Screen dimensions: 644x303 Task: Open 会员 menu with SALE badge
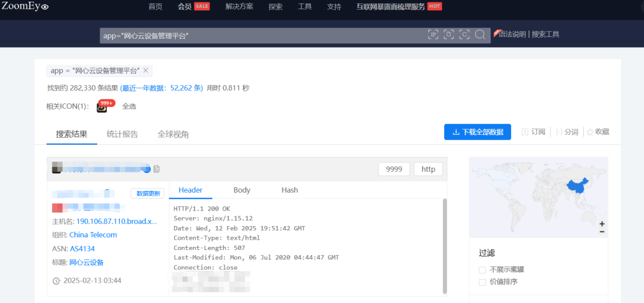pyautogui.click(x=193, y=7)
